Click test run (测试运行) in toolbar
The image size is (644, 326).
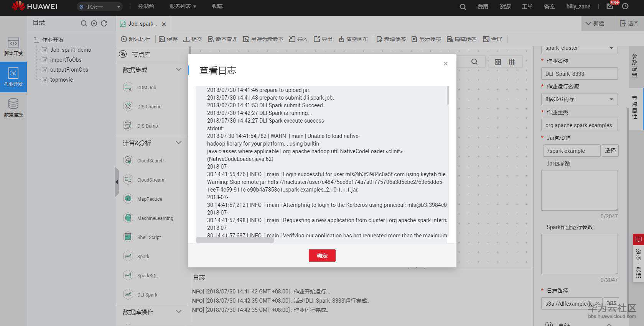pos(135,39)
